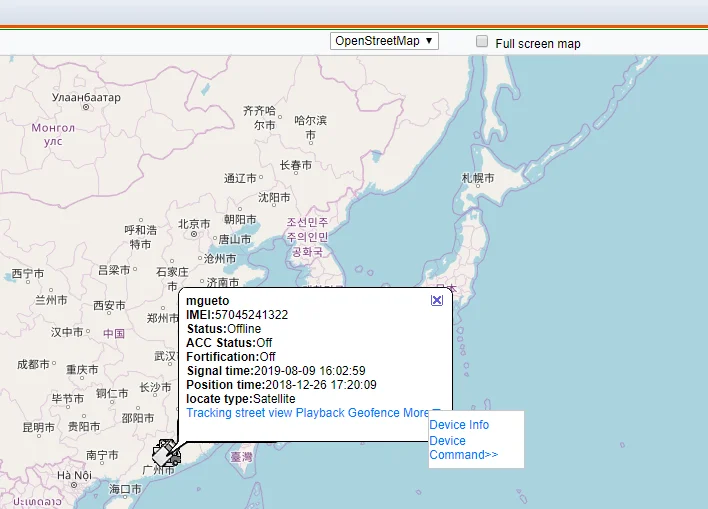Choose Device Command>> menu entry
The height and width of the screenshot is (509, 708).
[463, 448]
